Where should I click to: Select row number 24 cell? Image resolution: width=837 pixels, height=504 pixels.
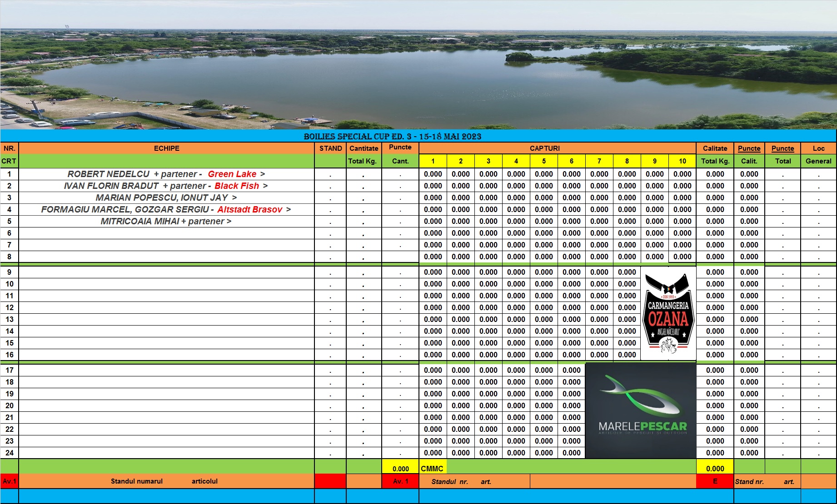coord(10,453)
